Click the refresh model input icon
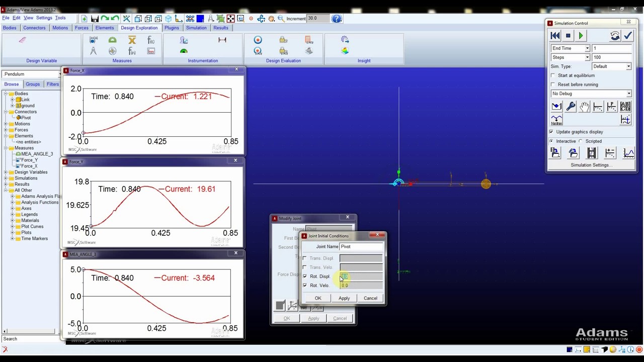This screenshot has height=362, width=644. click(x=615, y=36)
